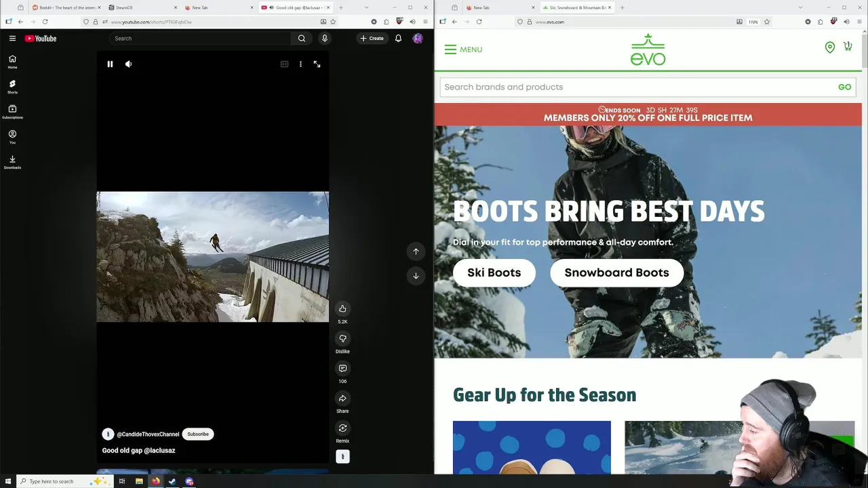Open the @CandideThovexChannel channel link
Image resolution: width=868 pixels, height=488 pixels.
click(148, 434)
